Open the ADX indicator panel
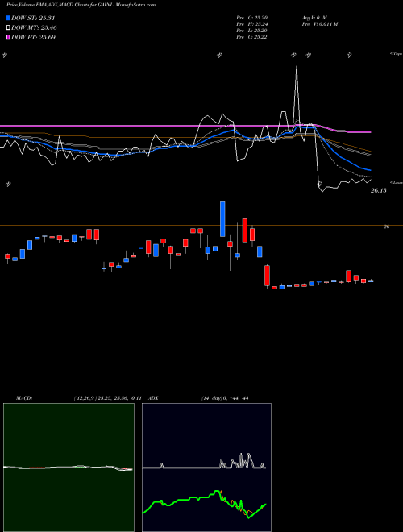Image resolution: width=403 pixels, height=532 pixels. tap(206, 468)
